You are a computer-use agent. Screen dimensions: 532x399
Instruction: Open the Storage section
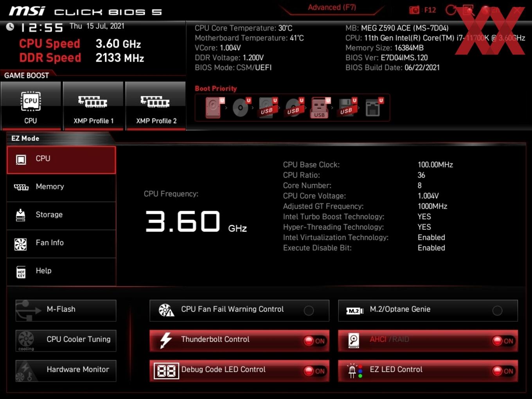click(x=61, y=216)
